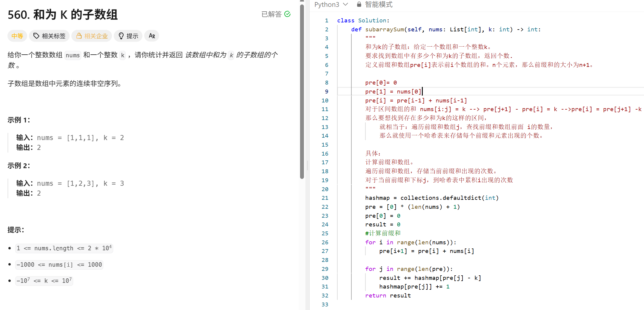This screenshot has height=310, width=644.
Task: Click the inline 'nums' code chip in description
Action: 73,55
